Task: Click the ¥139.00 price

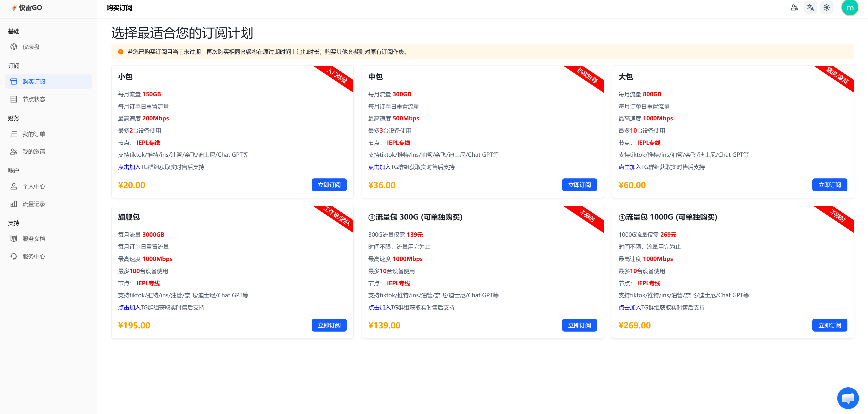Action: tap(384, 325)
